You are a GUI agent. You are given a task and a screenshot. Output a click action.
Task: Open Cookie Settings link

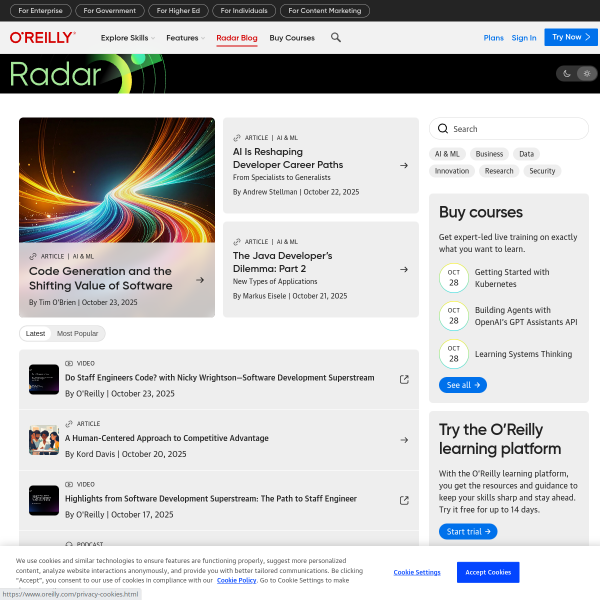coord(417,572)
